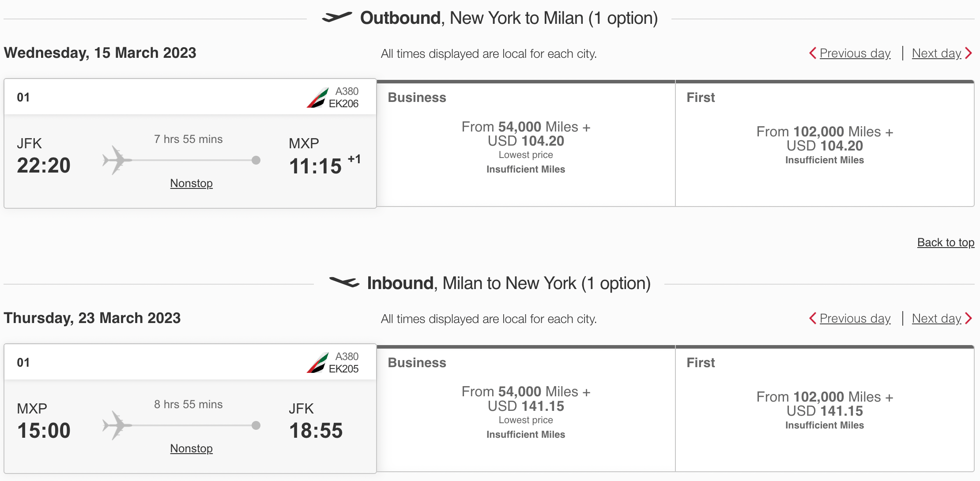Open the inbound Next day link
The width and height of the screenshot is (980, 481).
coord(936,318)
